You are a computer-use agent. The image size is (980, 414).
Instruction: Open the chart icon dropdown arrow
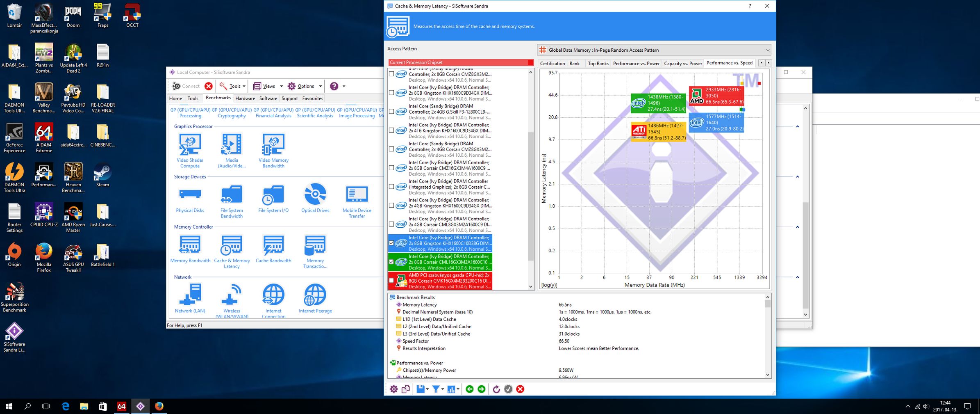pos(458,389)
